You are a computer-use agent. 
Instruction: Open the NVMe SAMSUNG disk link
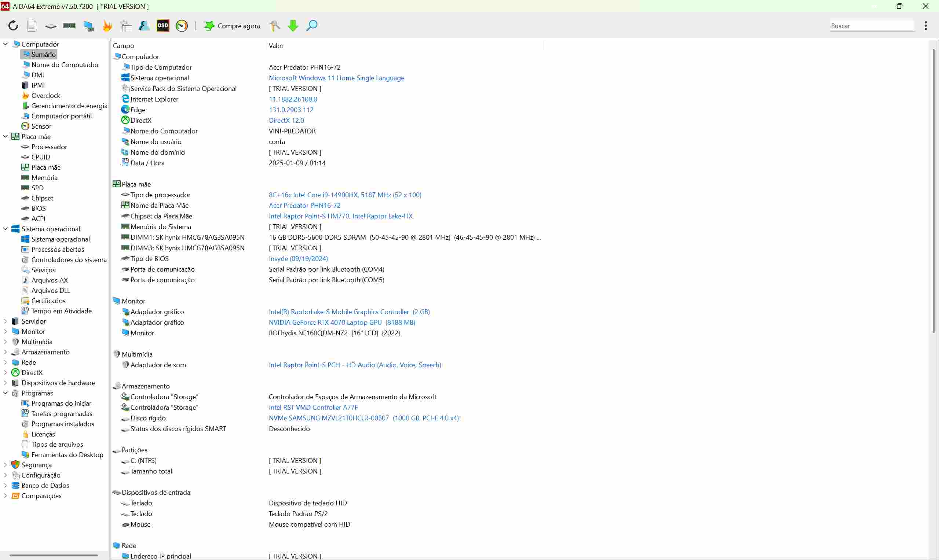click(364, 418)
